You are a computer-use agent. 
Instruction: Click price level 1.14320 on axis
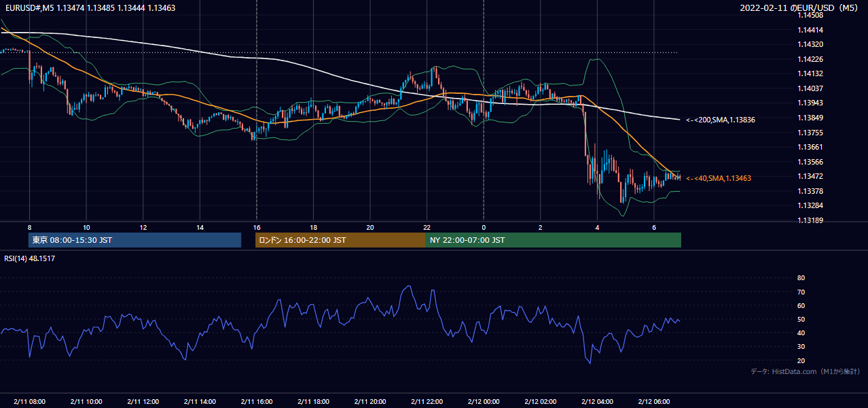(x=810, y=44)
